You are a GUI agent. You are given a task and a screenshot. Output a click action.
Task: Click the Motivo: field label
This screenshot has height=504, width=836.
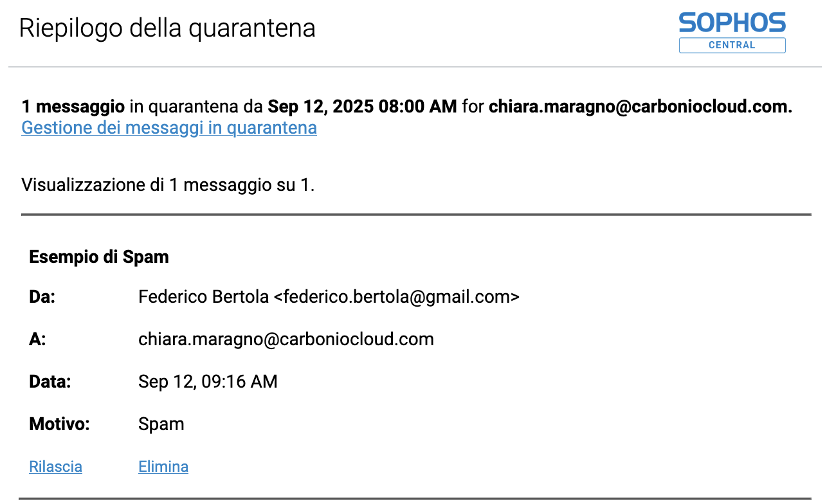click(x=59, y=424)
